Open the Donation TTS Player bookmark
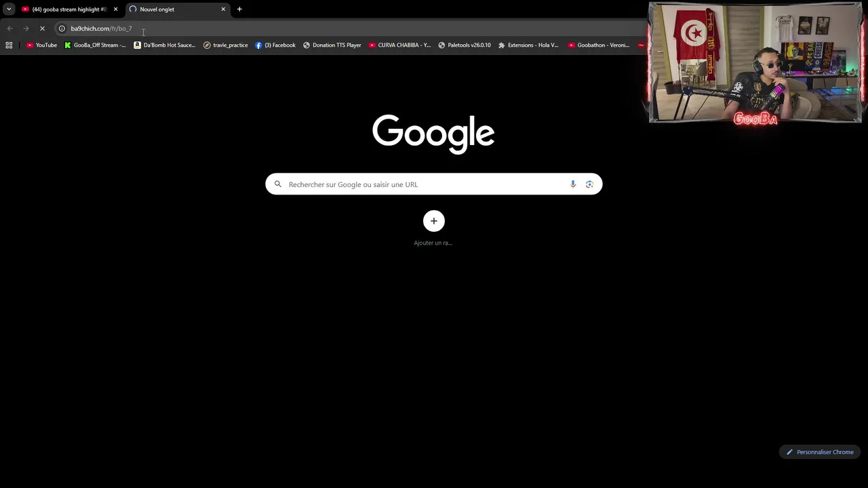This screenshot has width=868, height=488. (x=332, y=45)
